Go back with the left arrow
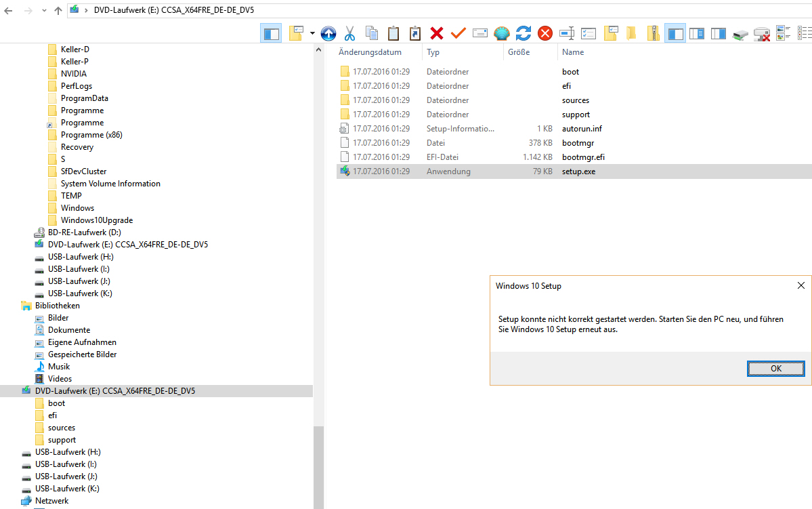The width and height of the screenshot is (812, 509). 8,10
